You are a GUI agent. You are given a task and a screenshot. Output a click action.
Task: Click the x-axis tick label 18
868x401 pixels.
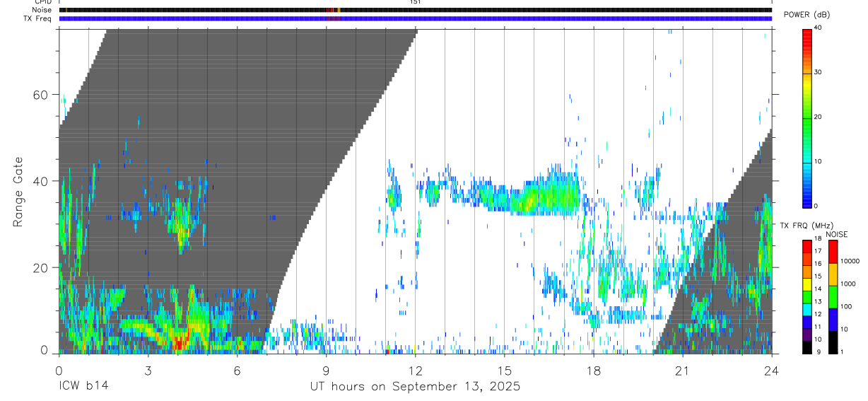point(593,370)
